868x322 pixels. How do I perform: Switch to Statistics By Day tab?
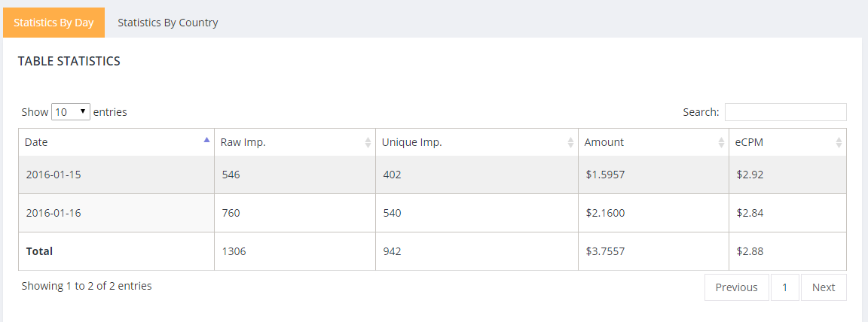click(53, 23)
